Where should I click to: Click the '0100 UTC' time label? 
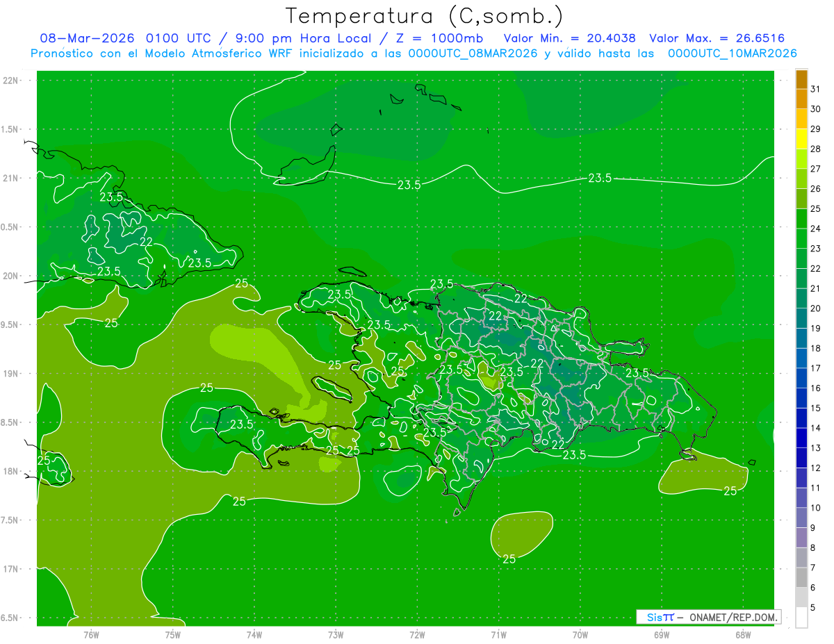179,38
